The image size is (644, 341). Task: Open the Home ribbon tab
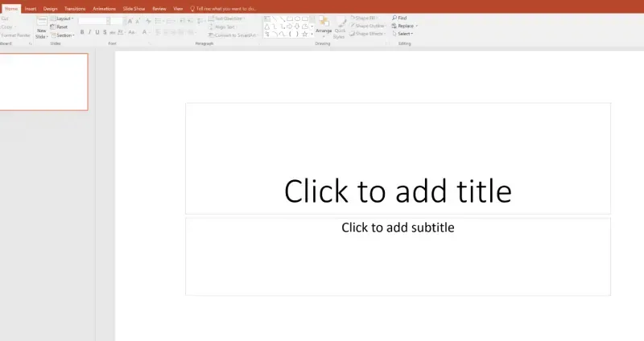point(11,9)
